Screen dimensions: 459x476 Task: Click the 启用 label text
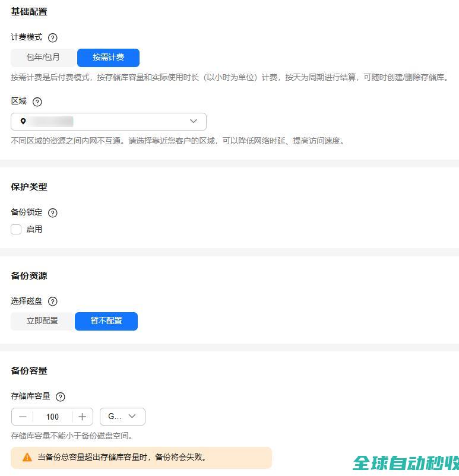coord(34,230)
